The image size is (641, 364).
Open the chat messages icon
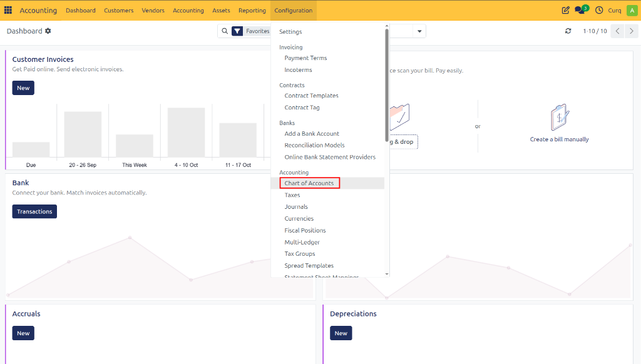(x=581, y=10)
